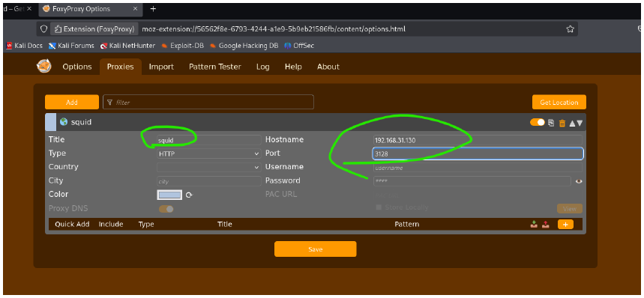Toggle the squid proxy on/off switch
Viewport: 644px width, 298px height.
click(538, 122)
